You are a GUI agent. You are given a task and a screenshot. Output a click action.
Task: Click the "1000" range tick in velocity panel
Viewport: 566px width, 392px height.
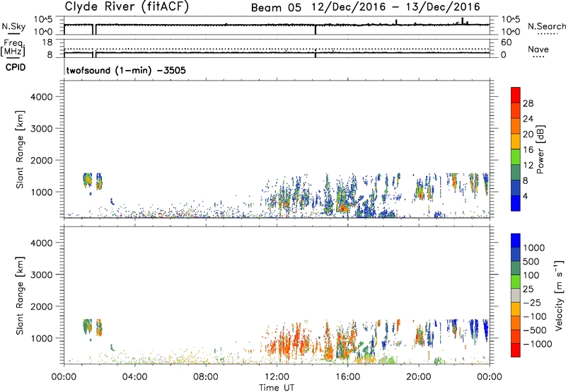coord(42,338)
